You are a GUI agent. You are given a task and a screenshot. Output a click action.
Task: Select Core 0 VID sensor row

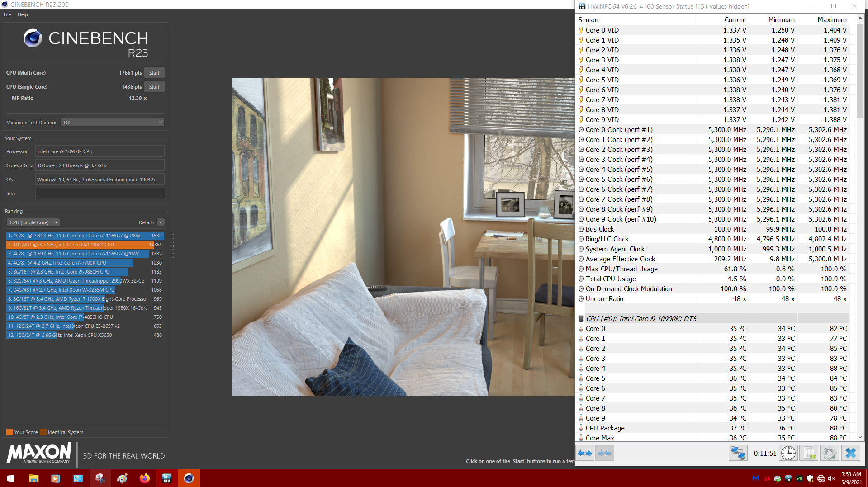click(x=713, y=30)
